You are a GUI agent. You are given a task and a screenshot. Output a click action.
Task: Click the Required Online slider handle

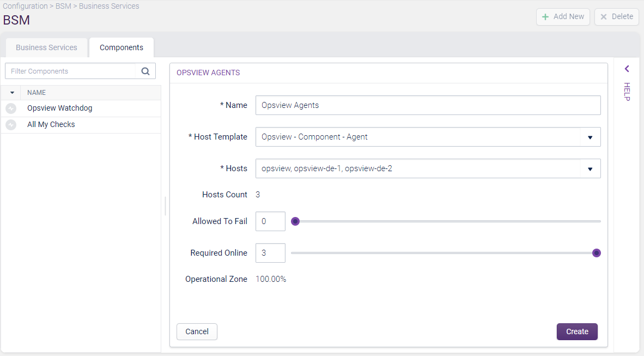[x=597, y=253]
